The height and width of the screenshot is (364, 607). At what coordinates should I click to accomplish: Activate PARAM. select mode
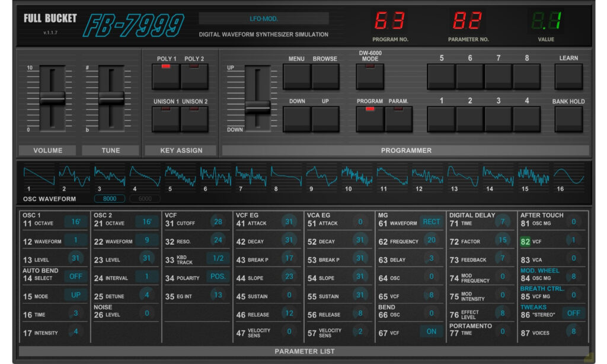pyautogui.click(x=398, y=119)
